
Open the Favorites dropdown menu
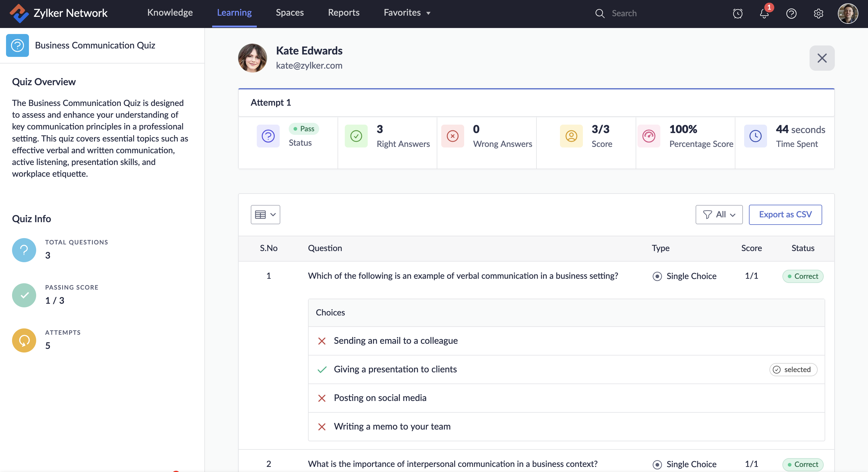tap(407, 13)
